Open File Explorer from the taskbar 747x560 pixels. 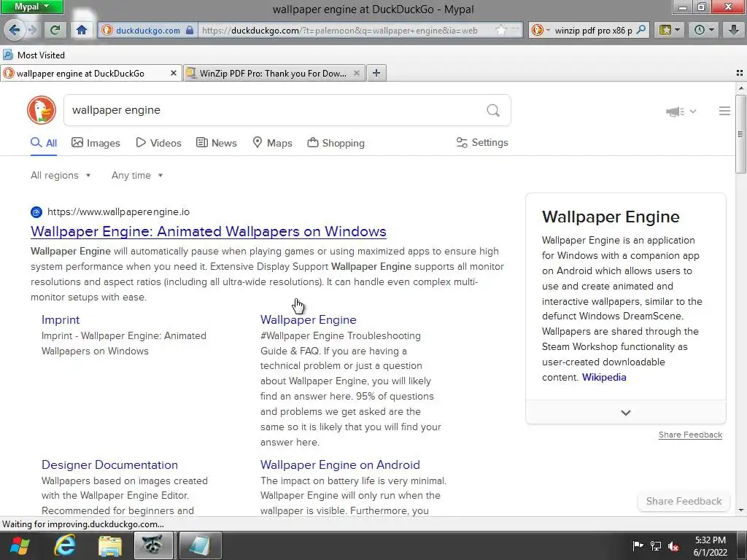pyautogui.click(x=110, y=545)
